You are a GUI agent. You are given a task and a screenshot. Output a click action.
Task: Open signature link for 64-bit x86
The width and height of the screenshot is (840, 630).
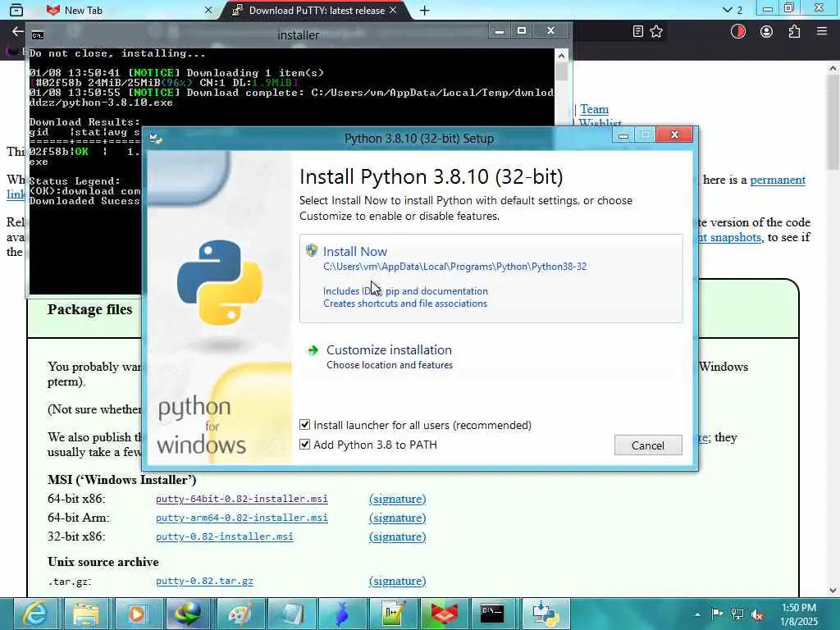(398, 499)
